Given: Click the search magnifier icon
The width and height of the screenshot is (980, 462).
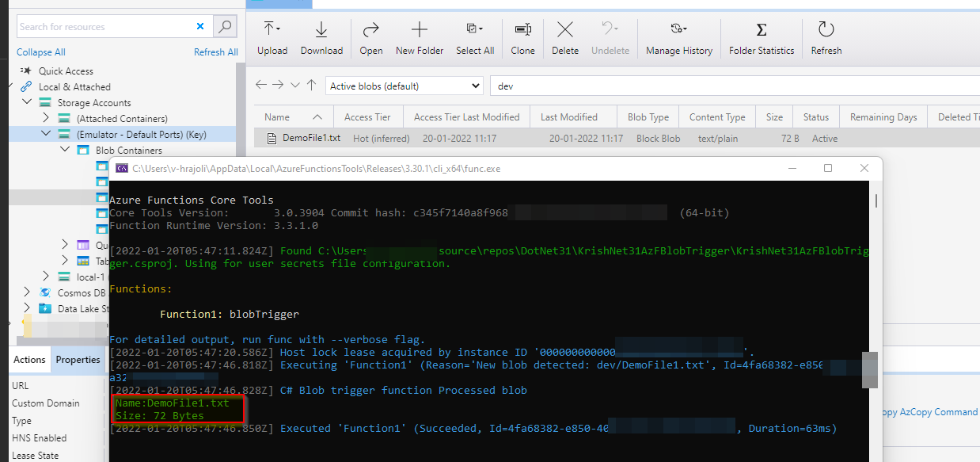Looking at the screenshot, I should (226, 26).
